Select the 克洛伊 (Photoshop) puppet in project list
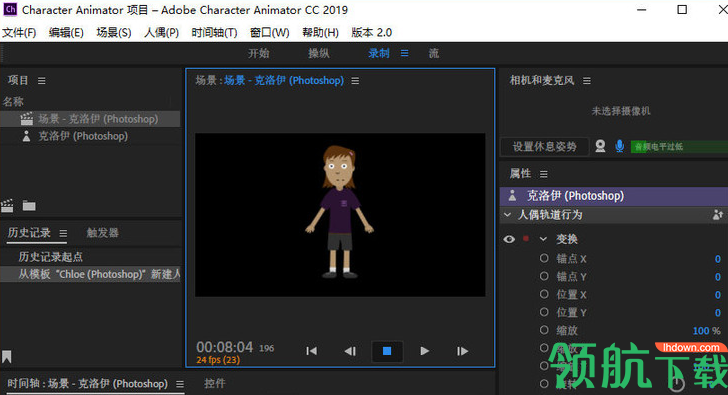The image size is (728, 395). click(x=90, y=136)
